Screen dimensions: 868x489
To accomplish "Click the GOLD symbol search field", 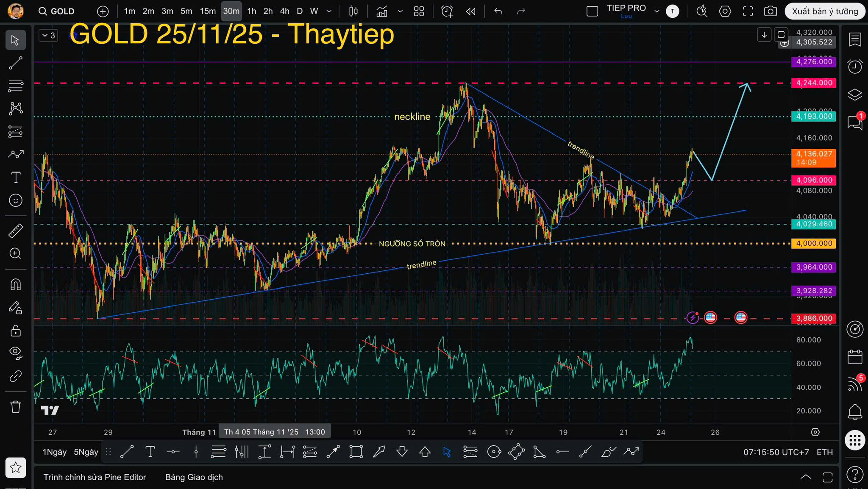I will click(x=57, y=11).
